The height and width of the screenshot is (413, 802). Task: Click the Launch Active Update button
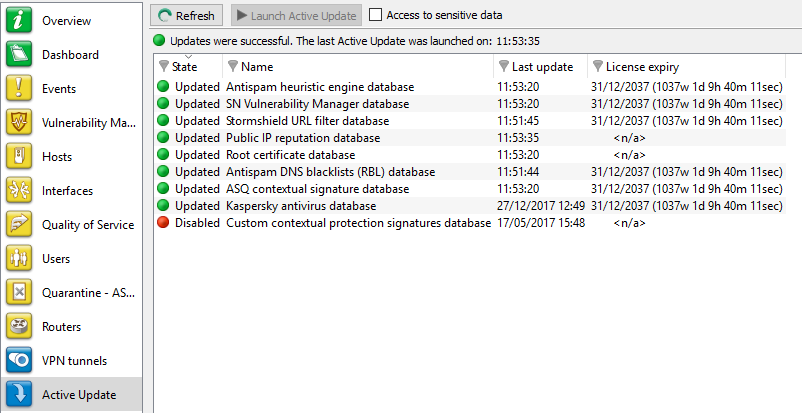click(x=296, y=15)
